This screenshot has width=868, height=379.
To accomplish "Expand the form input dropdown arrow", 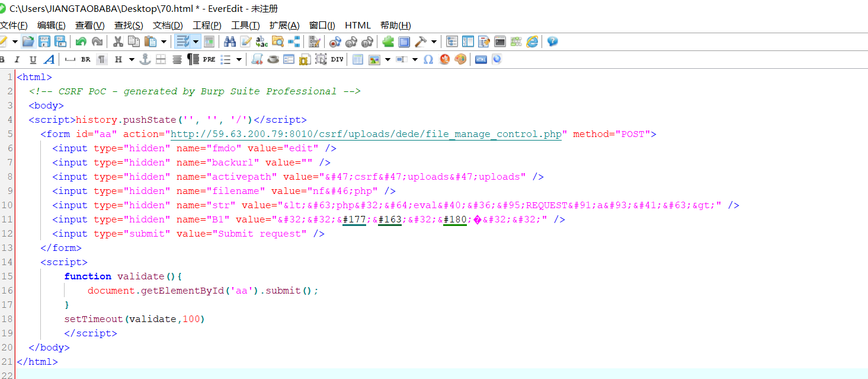I will pyautogui.click(x=415, y=59).
